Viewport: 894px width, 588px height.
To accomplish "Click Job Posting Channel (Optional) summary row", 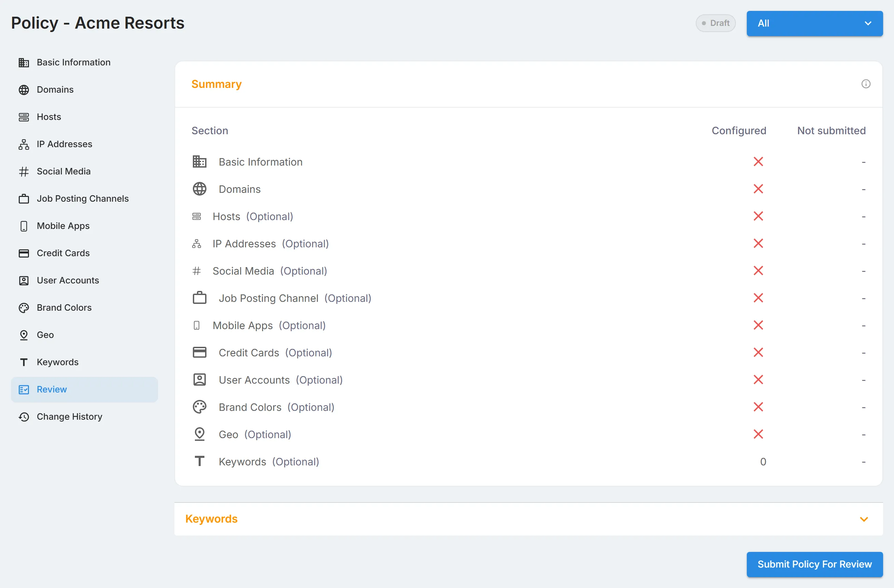I will (528, 298).
